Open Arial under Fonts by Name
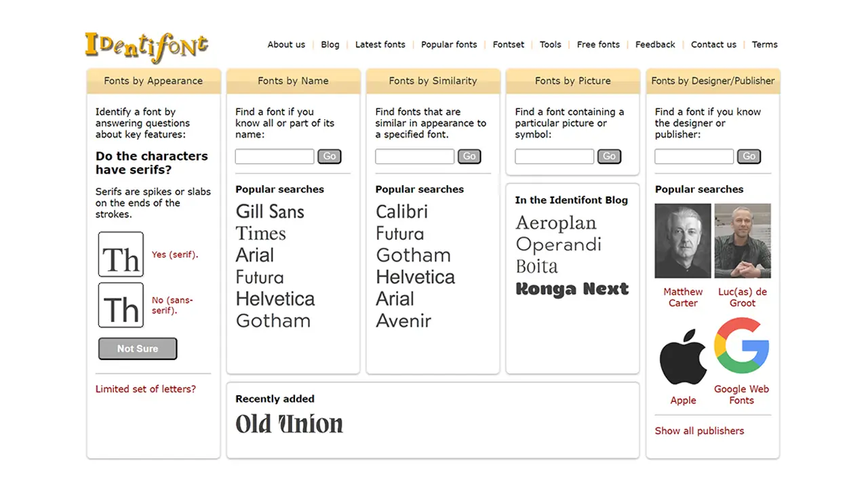The image size is (868, 488). pos(255,256)
